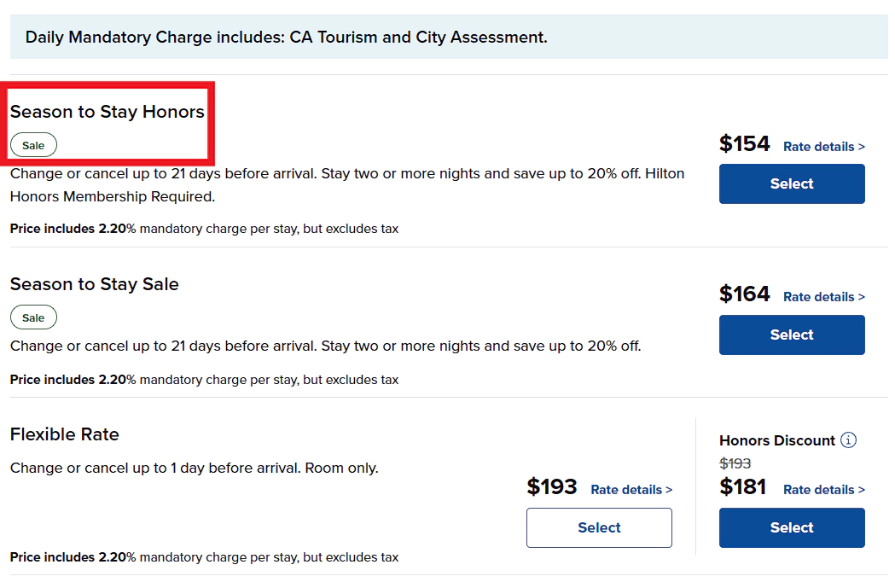
Task: Select the $181 Honors Discount rate
Action: pyautogui.click(x=792, y=527)
